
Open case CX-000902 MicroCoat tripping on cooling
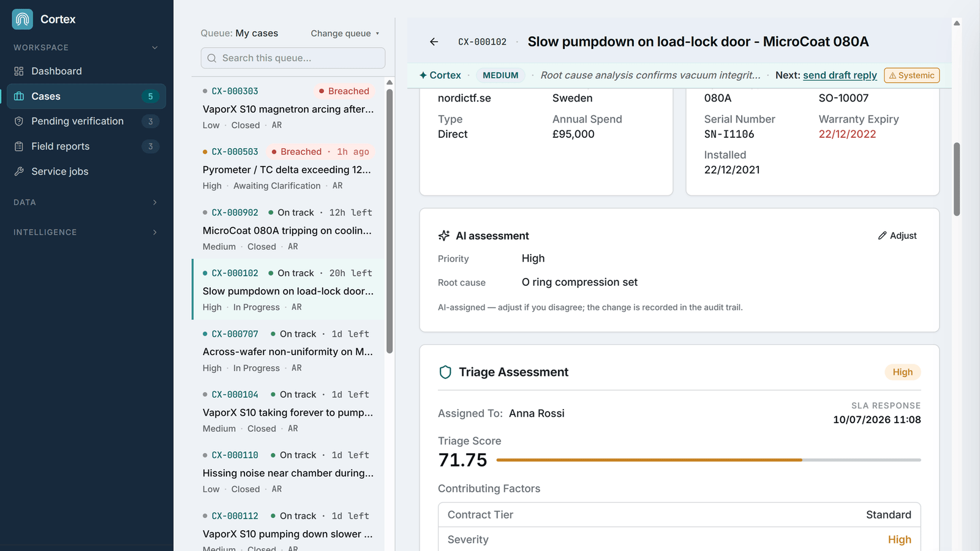pyautogui.click(x=288, y=228)
